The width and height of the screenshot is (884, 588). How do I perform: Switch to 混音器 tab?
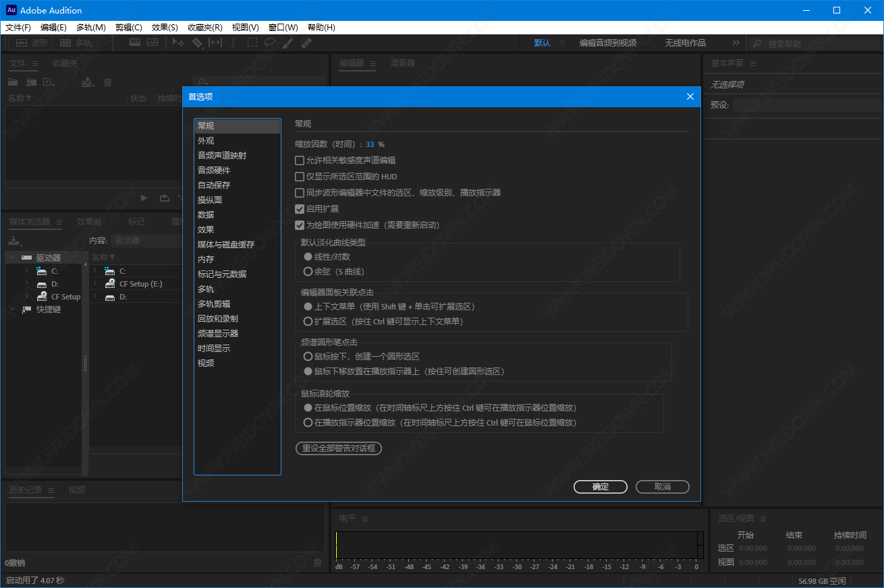pos(403,63)
